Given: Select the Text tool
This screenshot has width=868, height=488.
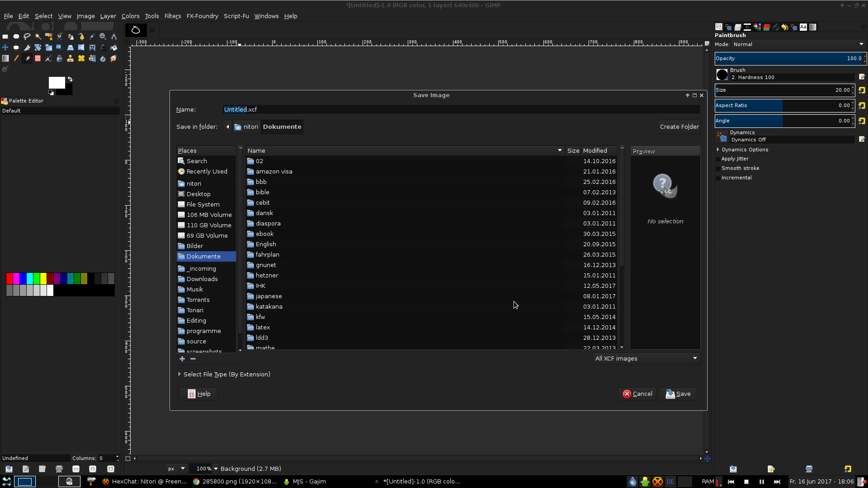Looking at the screenshot, I should [103, 47].
